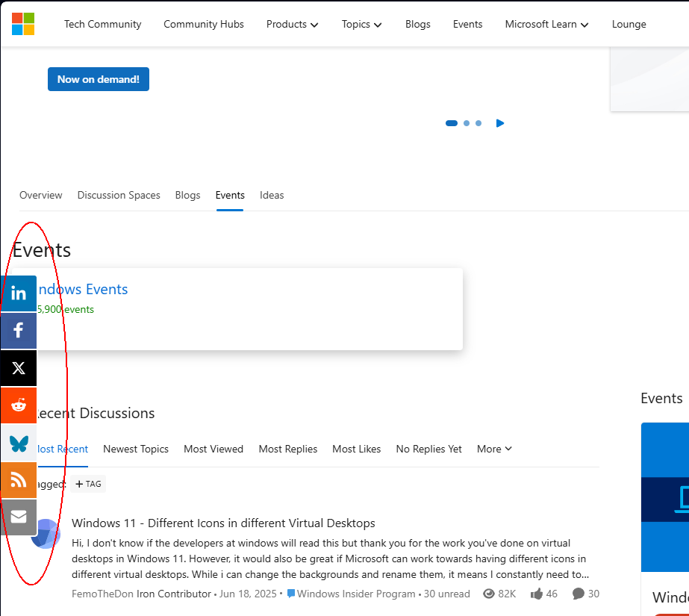Click the '5,900 events' count text
689x616 pixels.
(66, 309)
